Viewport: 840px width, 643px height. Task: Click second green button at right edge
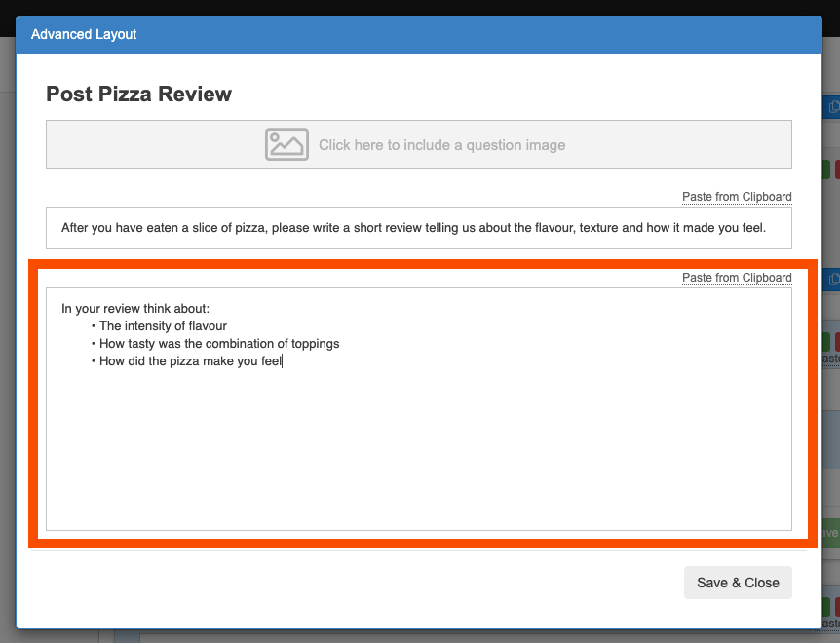click(x=826, y=342)
